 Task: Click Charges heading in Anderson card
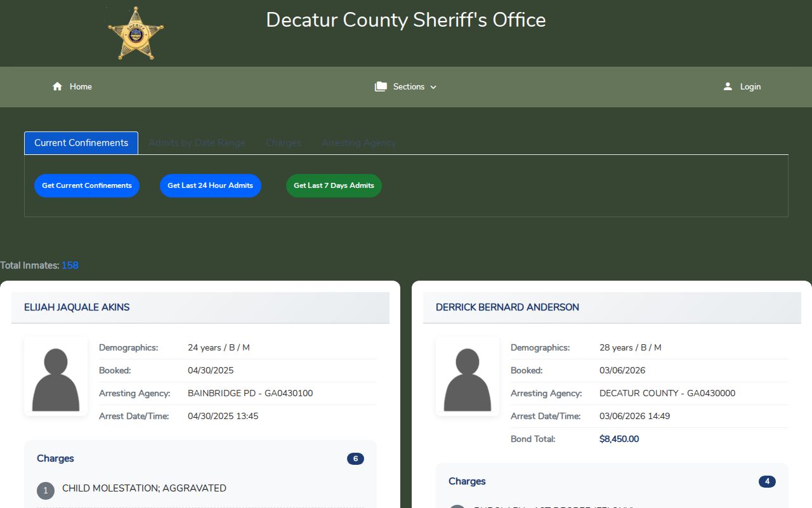(x=467, y=481)
